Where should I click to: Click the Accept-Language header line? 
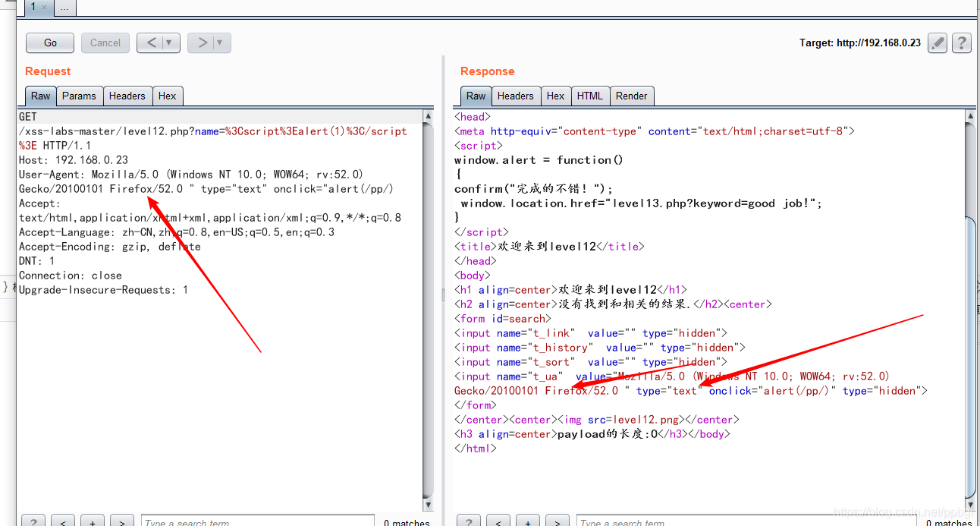pyautogui.click(x=177, y=232)
